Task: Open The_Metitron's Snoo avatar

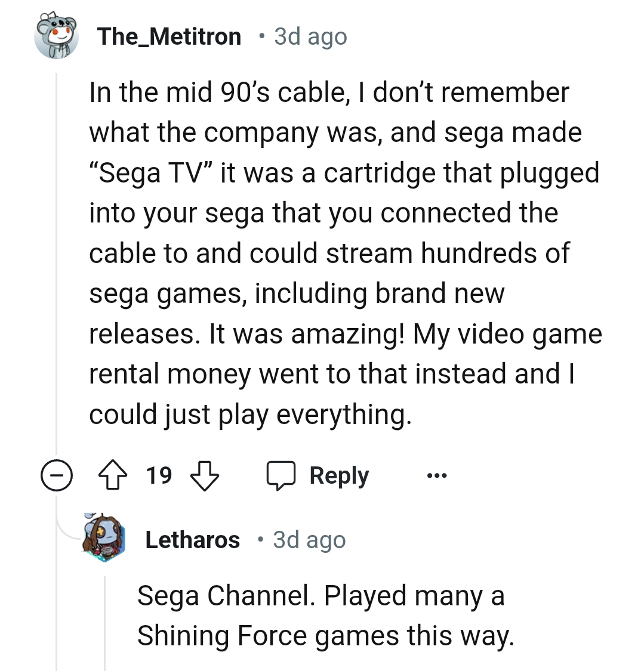Action: [x=57, y=37]
